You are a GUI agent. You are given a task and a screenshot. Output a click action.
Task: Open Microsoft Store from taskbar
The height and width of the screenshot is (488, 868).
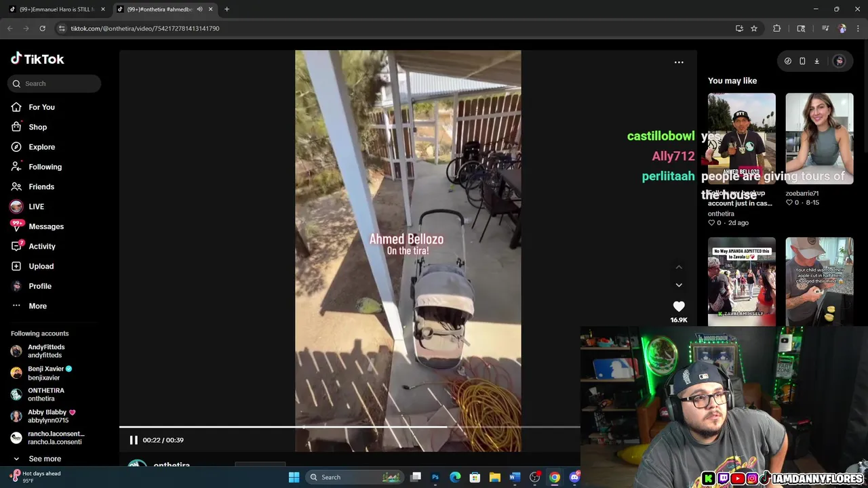point(475,477)
